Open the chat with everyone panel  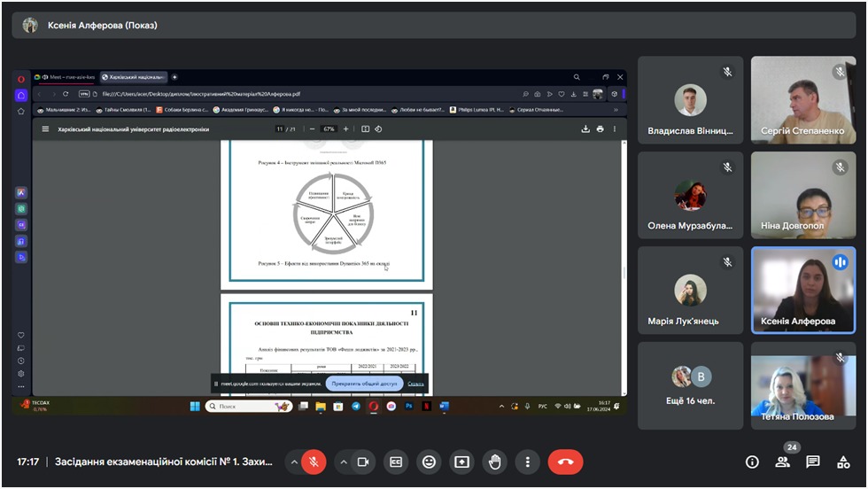coord(813,462)
